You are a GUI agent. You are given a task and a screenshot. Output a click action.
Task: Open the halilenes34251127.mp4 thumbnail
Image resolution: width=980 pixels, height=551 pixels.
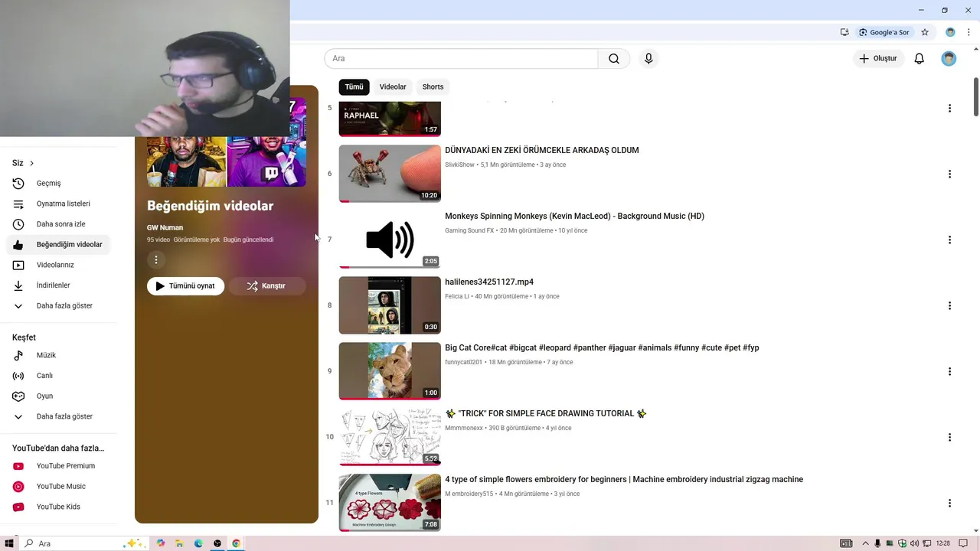390,305
